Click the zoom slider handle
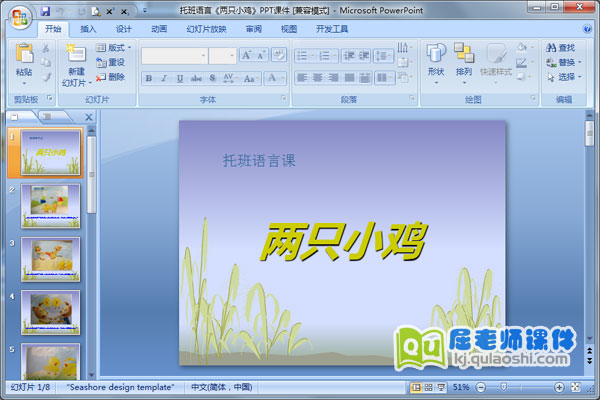This screenshot has width=600, height=400. [x=504, y=387]
